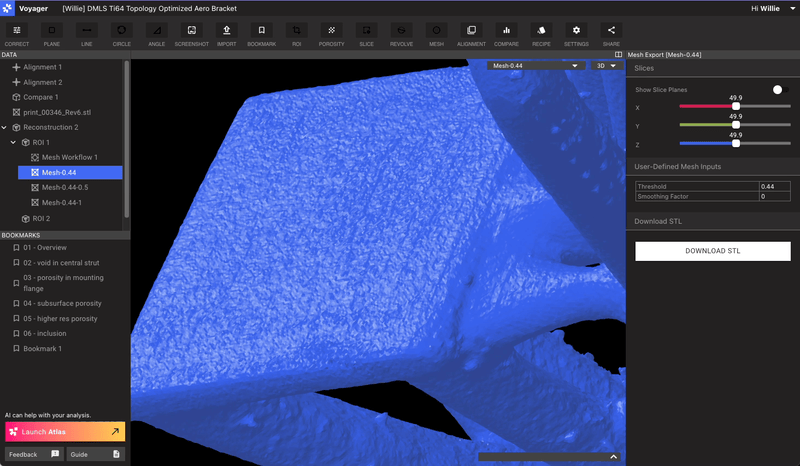Click the X slice plane slider handle

point(736,106)
